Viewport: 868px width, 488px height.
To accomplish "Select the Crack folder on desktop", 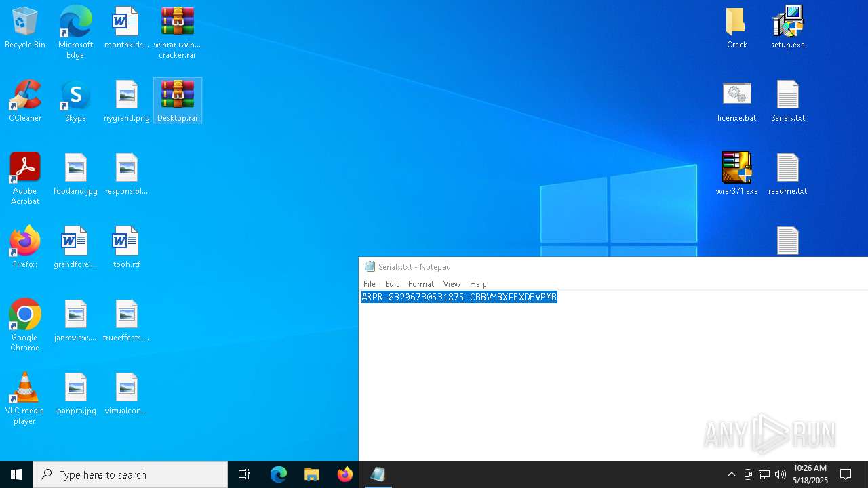I will pos(736,28).
